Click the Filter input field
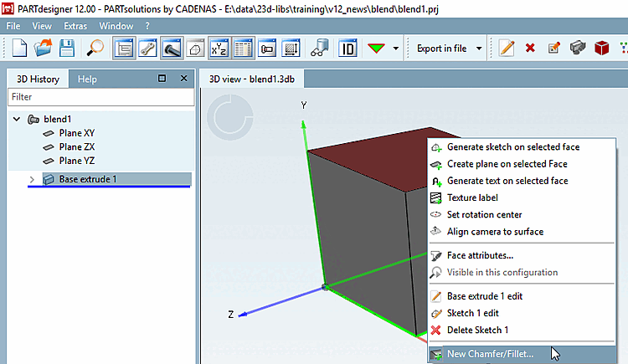 click(101, 97)
